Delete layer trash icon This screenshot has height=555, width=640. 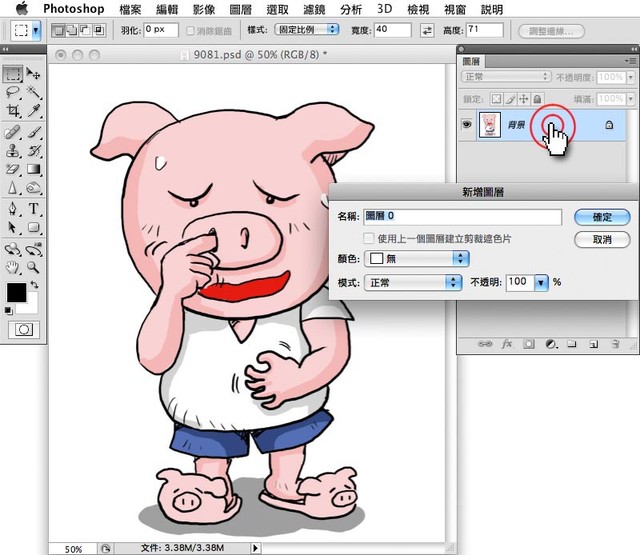click(x=615, y=344)
